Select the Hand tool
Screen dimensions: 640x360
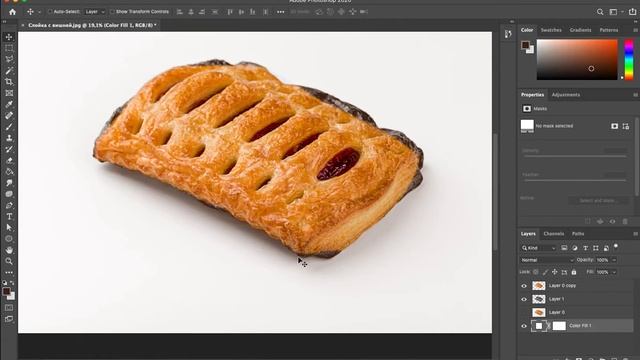(9, 250)
